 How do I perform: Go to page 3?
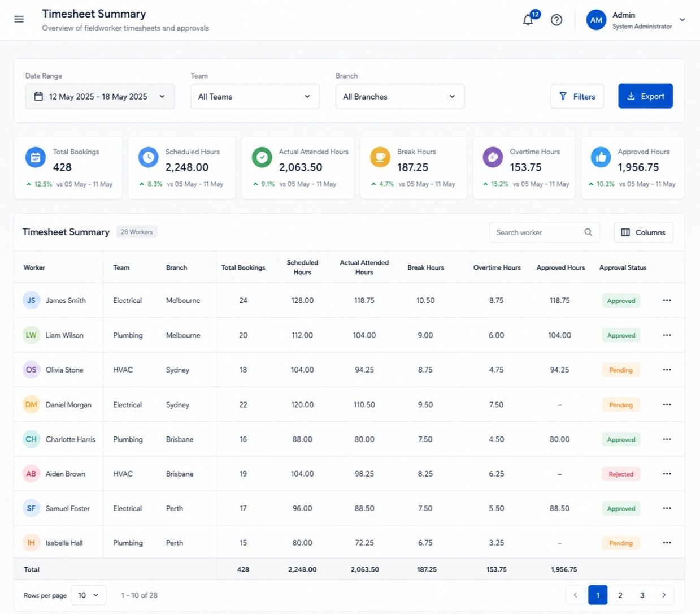tap(642, 595)
